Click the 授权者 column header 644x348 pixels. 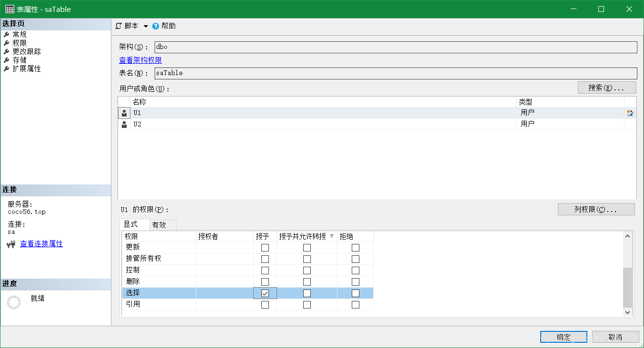click(225, 236)
